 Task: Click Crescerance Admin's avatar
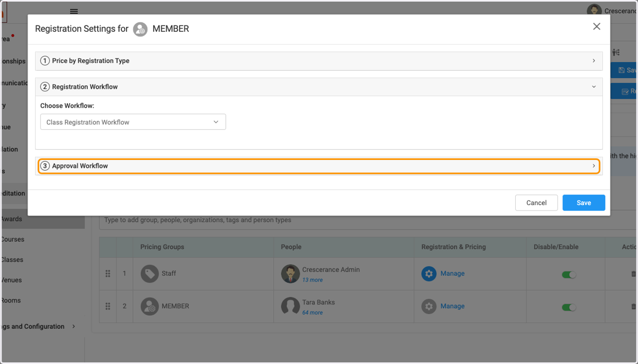(290, 274)
